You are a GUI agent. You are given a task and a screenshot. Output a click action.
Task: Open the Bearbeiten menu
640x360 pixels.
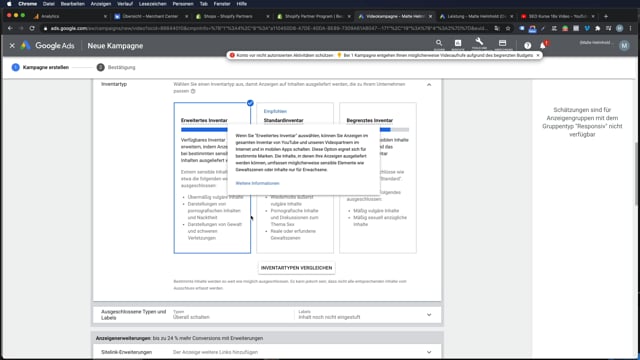pos(73,4)
